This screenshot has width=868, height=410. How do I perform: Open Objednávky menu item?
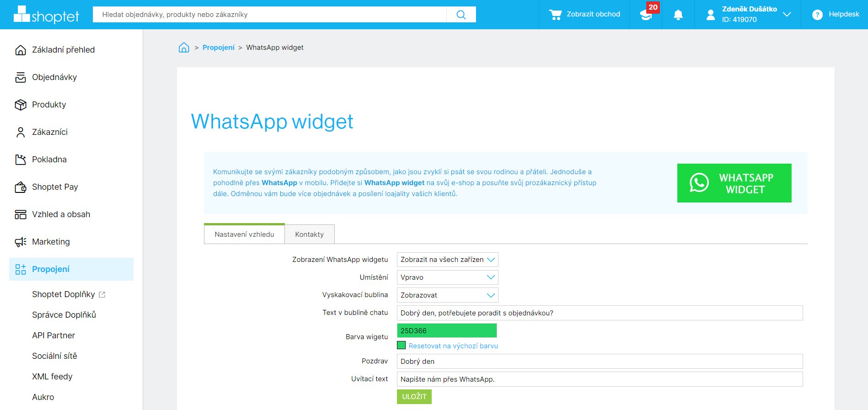(54, 77)
